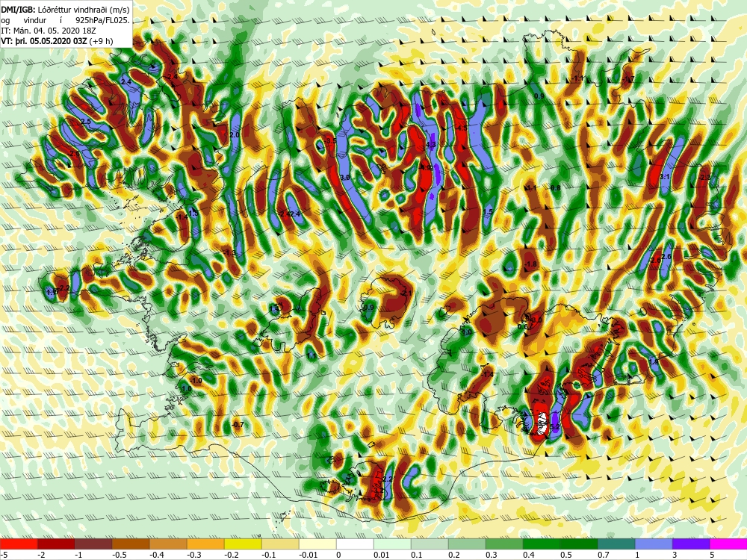Select the 0.6 map value label

[523, 327]
